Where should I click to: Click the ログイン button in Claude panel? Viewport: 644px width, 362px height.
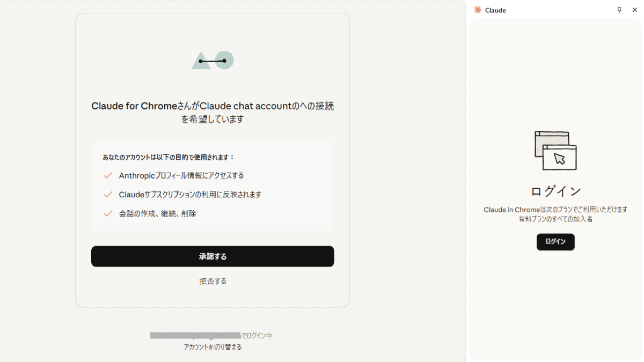(x=555, y=242)
